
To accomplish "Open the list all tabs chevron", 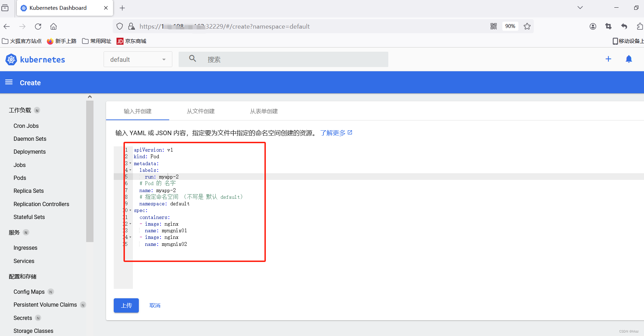I will pos(580,8).
